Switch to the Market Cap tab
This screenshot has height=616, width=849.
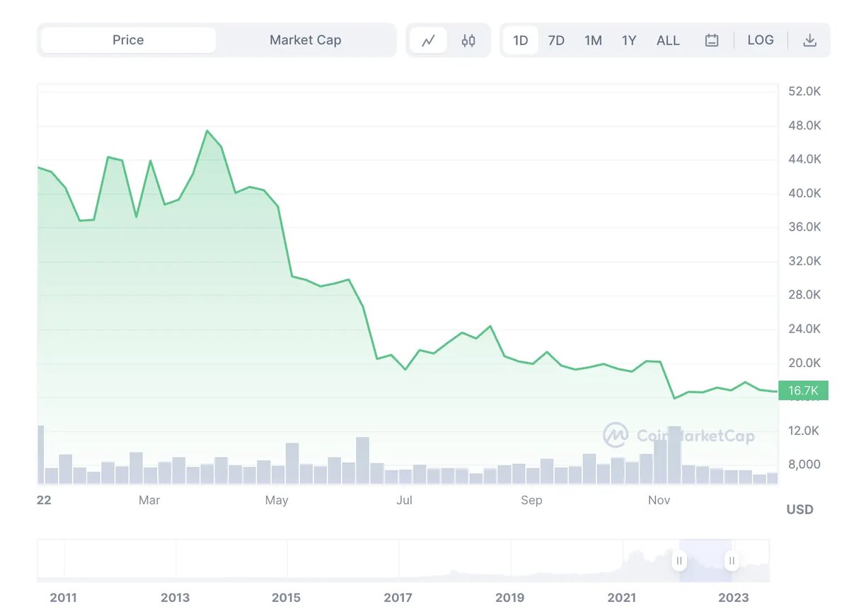click(306, 40)
